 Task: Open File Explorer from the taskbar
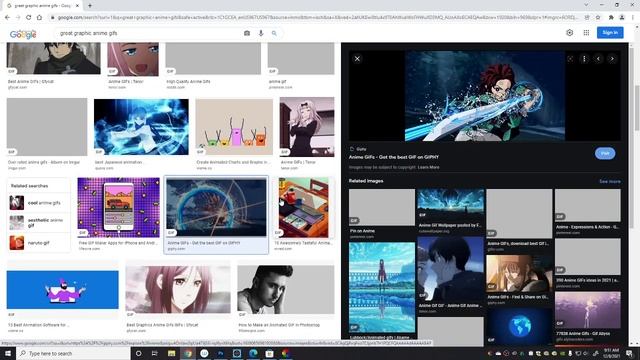[x=171, y=353]
